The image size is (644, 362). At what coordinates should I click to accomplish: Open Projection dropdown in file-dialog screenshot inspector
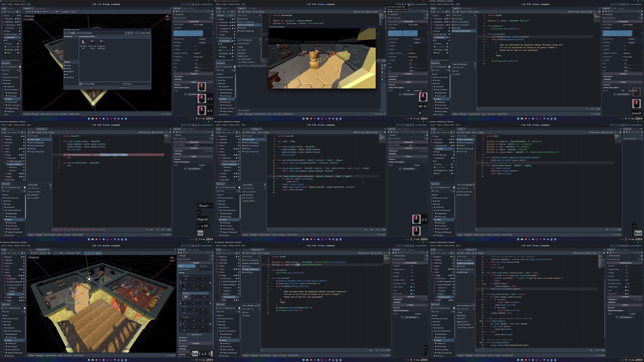(x=203, y=57)
